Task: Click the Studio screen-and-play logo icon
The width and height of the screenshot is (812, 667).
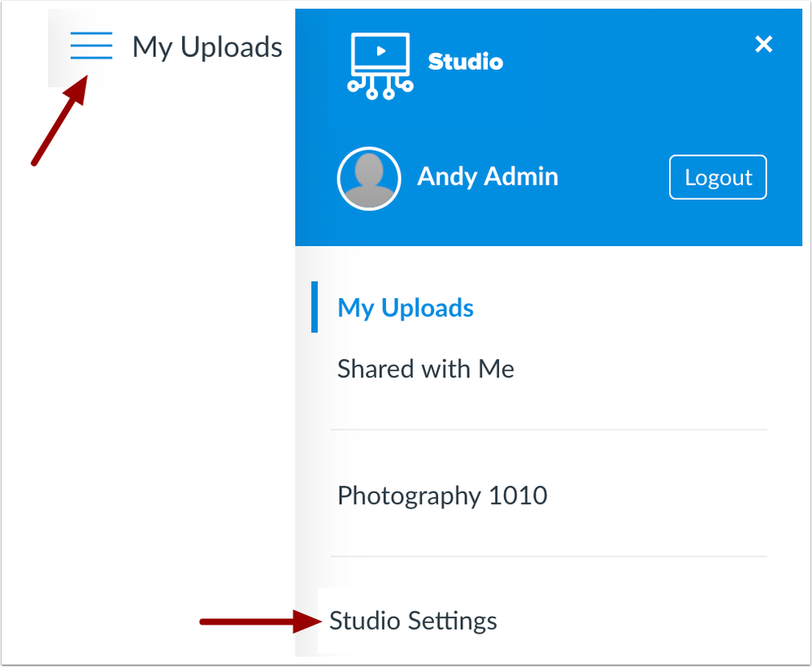Action: click(380, 62)
